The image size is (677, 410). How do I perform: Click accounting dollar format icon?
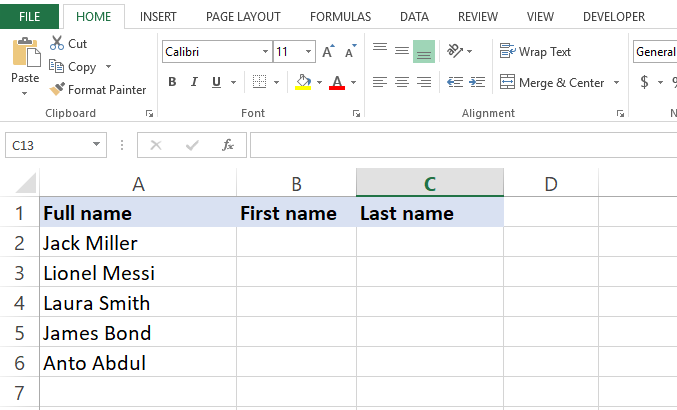(644, 82)
